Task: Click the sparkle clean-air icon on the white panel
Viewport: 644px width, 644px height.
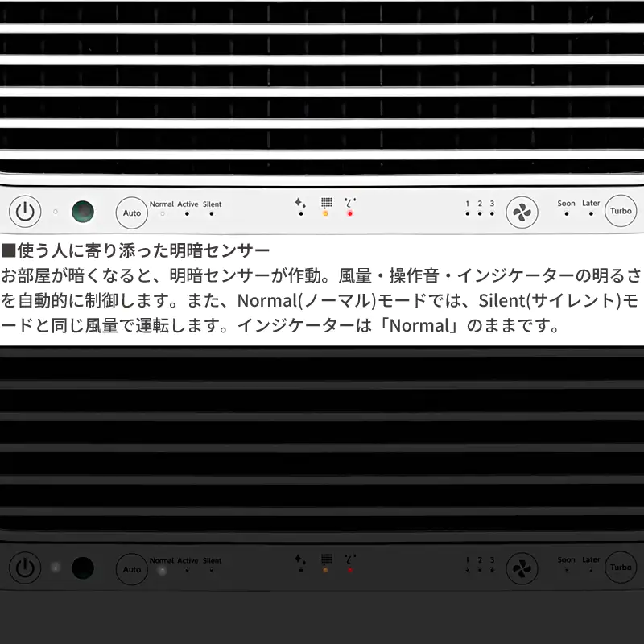Action: (x=300, y=203)
